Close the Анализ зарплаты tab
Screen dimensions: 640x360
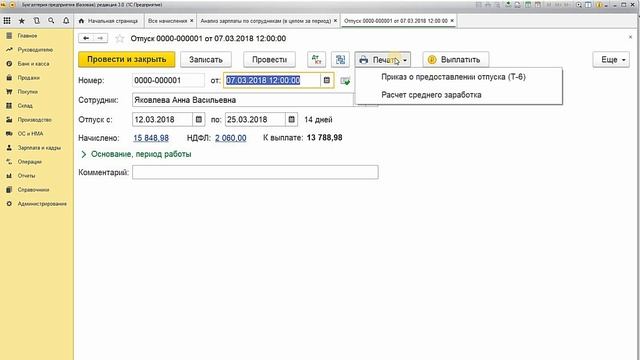coord(336,20)
